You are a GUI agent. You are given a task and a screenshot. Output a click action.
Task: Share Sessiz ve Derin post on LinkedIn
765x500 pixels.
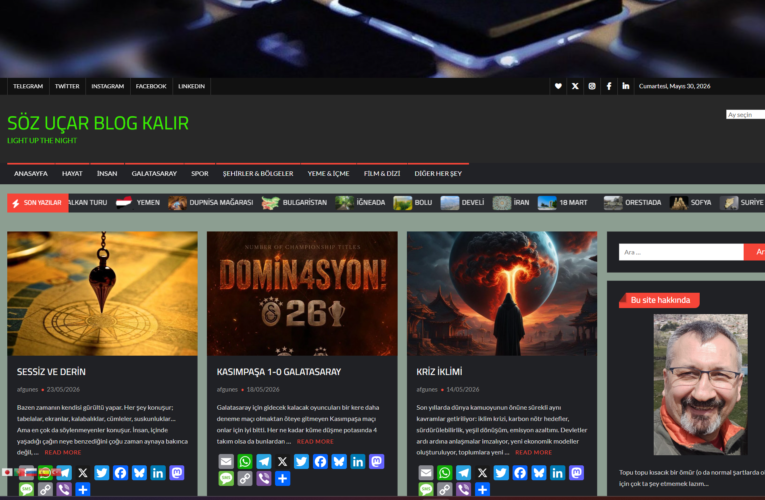pos(158,473)
